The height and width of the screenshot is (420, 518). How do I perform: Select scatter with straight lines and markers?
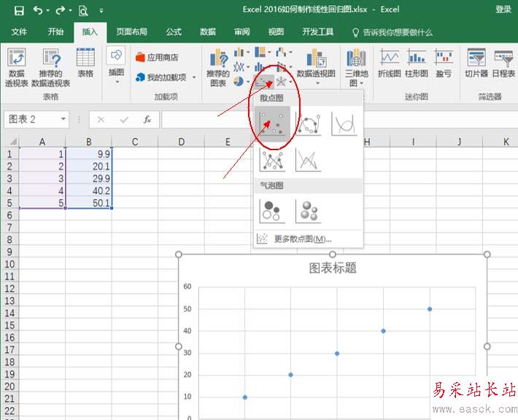click(272, 160)
